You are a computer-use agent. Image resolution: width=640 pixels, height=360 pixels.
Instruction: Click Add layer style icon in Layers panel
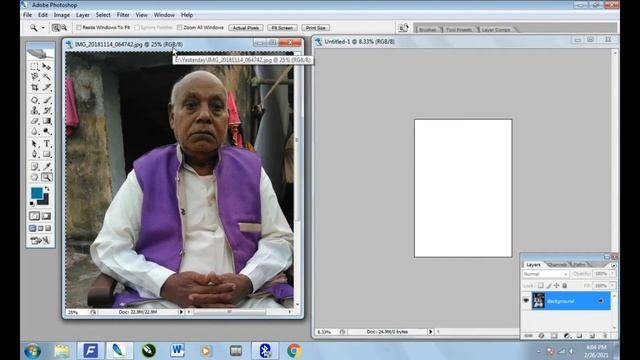pyautogui.click(x=541, y=336)
